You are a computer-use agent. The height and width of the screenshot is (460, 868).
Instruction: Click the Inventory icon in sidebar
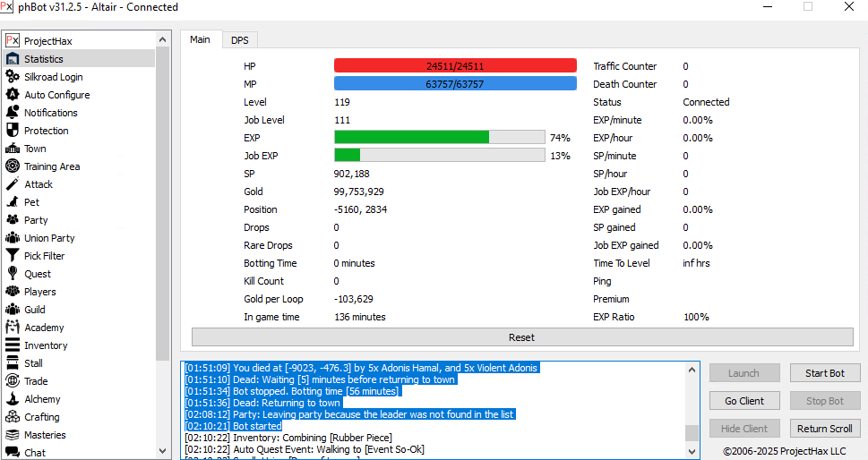coord(13,345)
